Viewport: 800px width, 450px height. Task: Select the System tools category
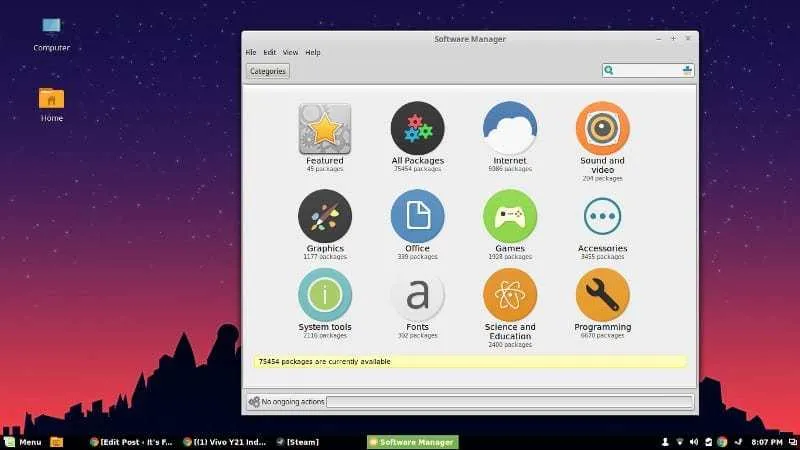point(324,295)
